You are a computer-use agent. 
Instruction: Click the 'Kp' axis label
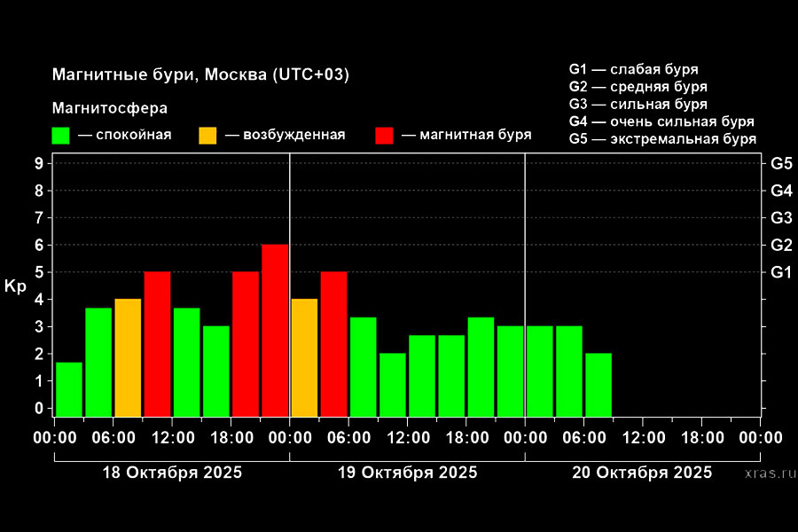15,286
